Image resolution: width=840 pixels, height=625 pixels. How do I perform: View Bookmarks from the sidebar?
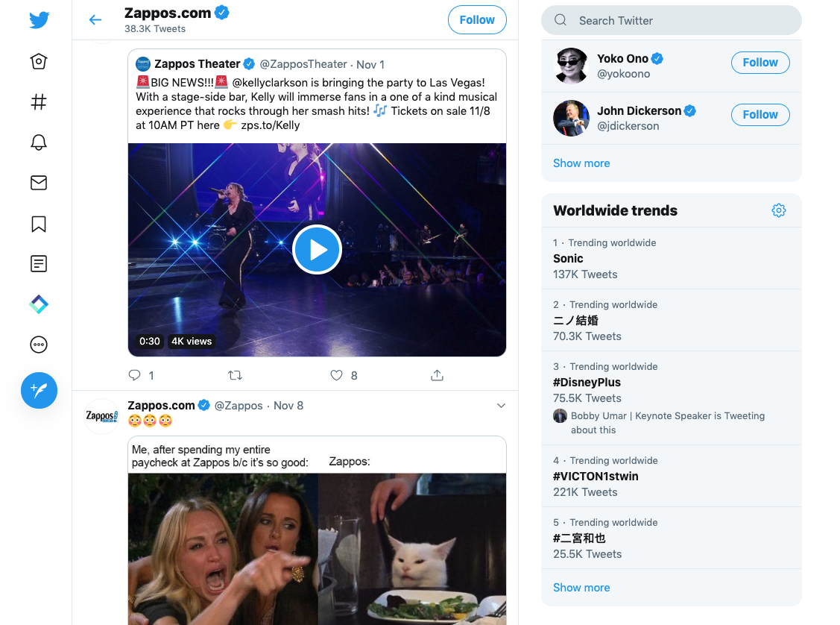[39, 223]
